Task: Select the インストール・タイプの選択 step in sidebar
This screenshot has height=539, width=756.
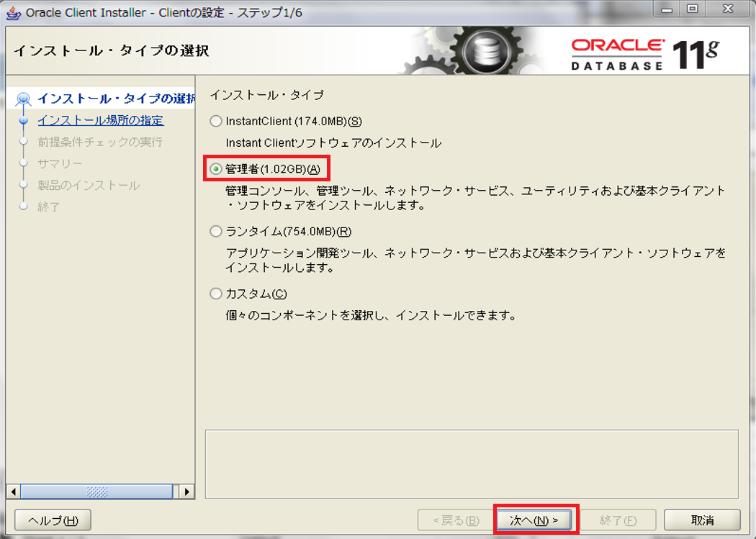Action: 116,99
